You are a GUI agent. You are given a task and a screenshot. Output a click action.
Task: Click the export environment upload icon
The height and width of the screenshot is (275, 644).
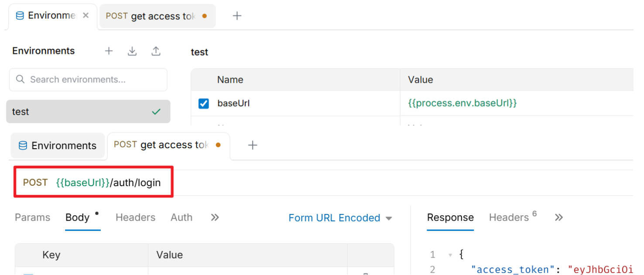pos(156,51)
